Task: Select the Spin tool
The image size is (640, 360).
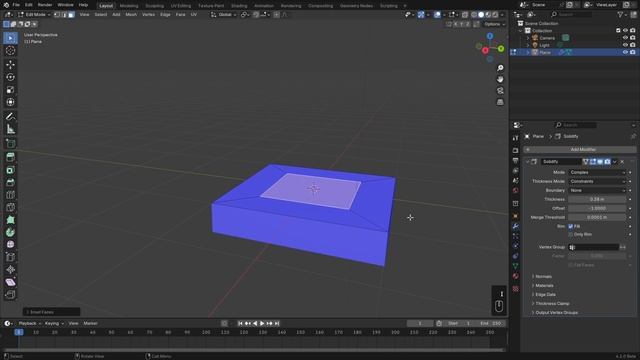Action: [10, 232]
